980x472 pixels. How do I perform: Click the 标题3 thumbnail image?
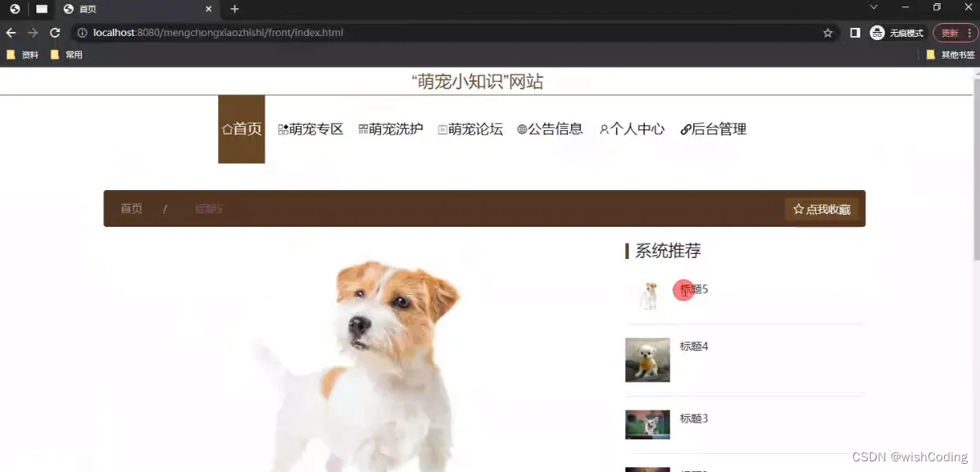(x=647, y=424)
